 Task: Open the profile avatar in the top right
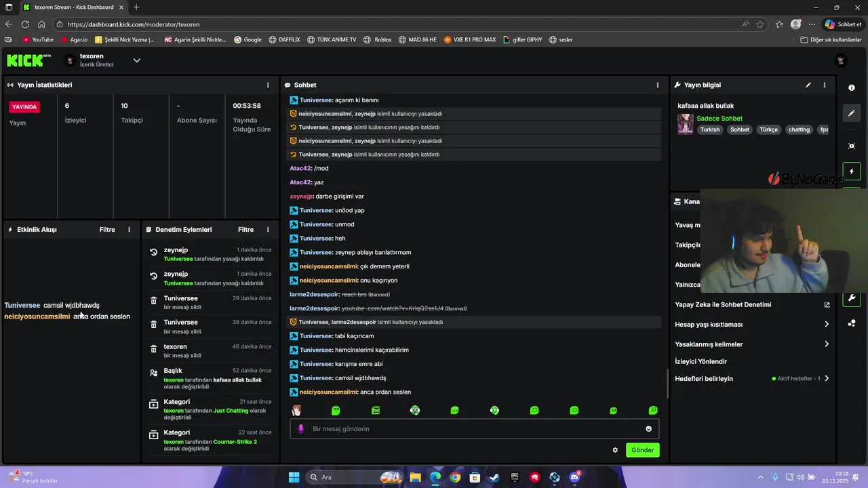click(841, 60)
